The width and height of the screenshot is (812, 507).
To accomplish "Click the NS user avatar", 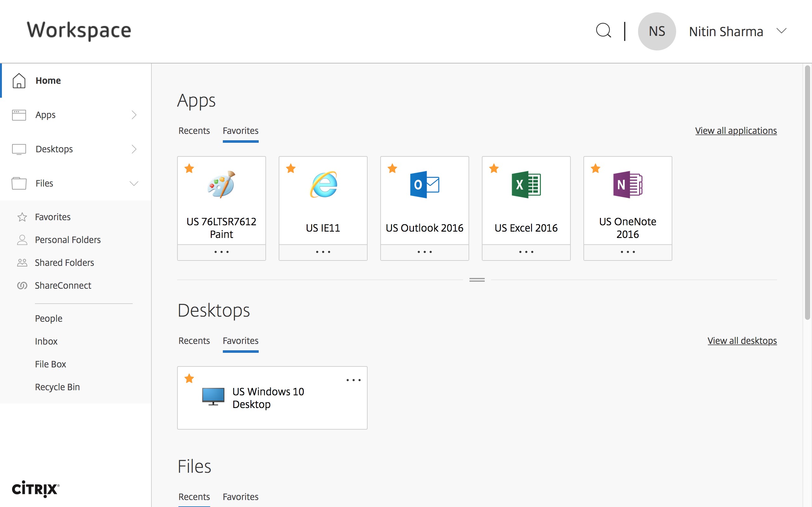I will pyautogui.click(x=656, y=31).
